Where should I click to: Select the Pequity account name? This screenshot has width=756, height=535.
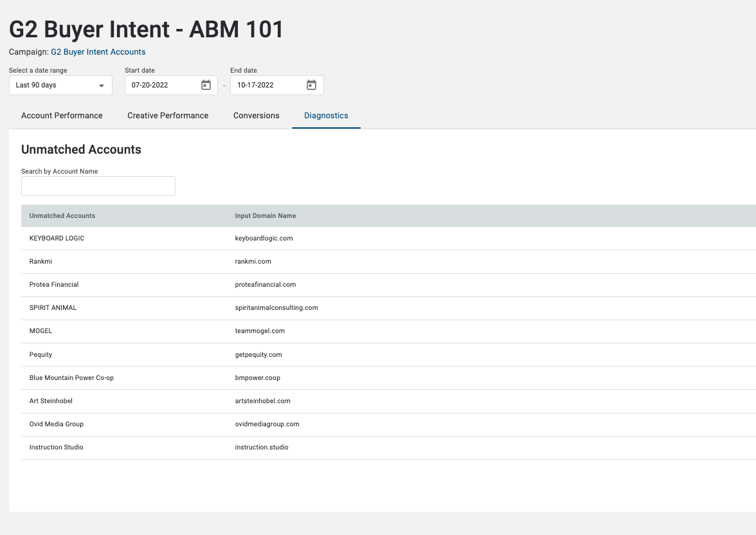(40, 354)
